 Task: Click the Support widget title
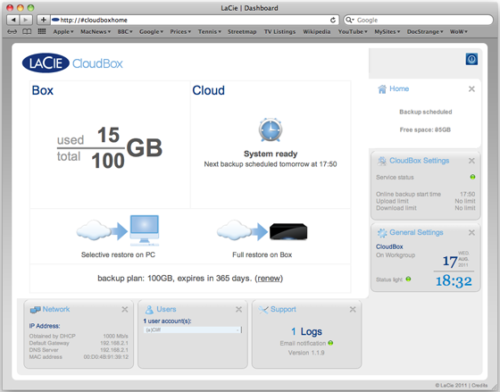(283, 310)
